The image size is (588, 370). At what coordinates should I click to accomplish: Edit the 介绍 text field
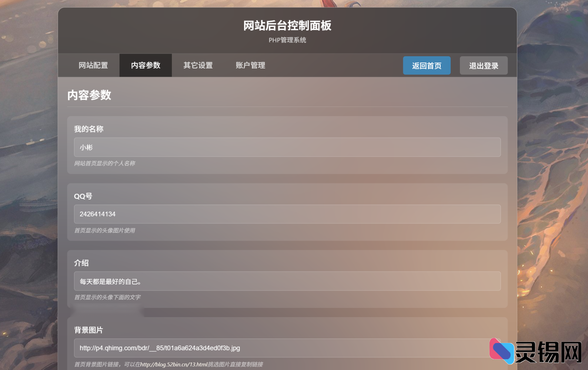point(287,281)
